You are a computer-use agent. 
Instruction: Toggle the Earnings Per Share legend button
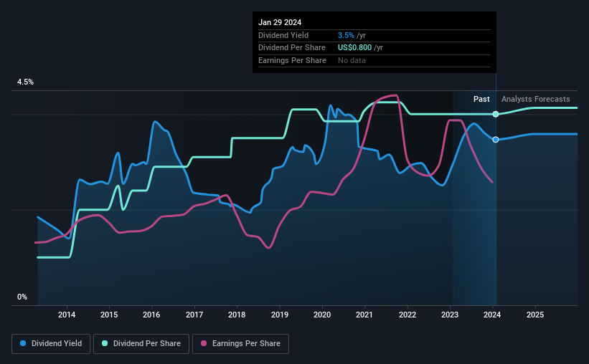(240, 344)
